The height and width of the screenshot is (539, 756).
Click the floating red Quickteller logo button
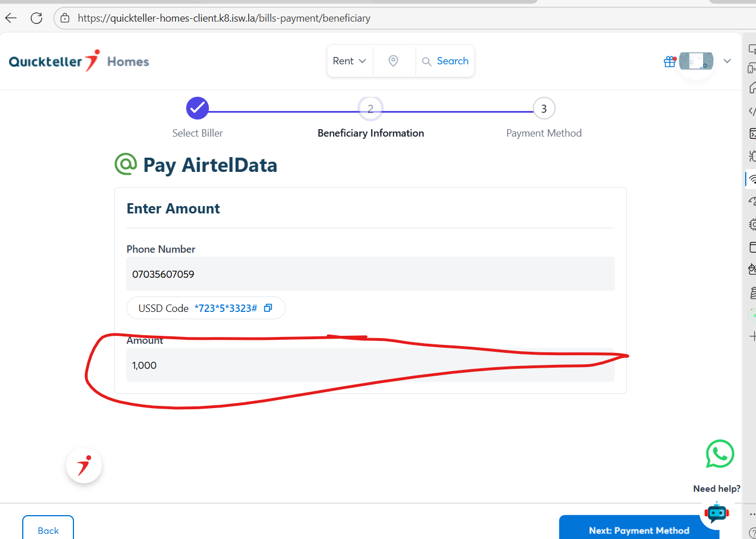pos(84,466)
